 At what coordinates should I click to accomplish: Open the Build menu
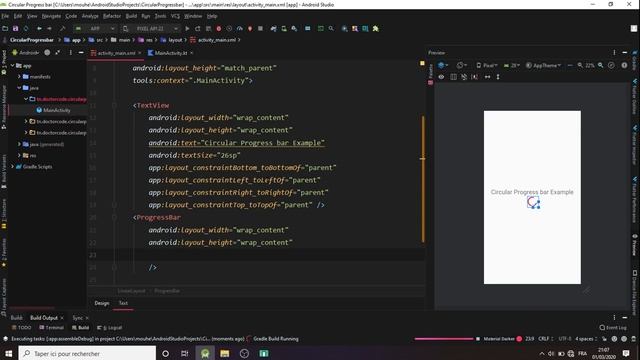[131, 16]
